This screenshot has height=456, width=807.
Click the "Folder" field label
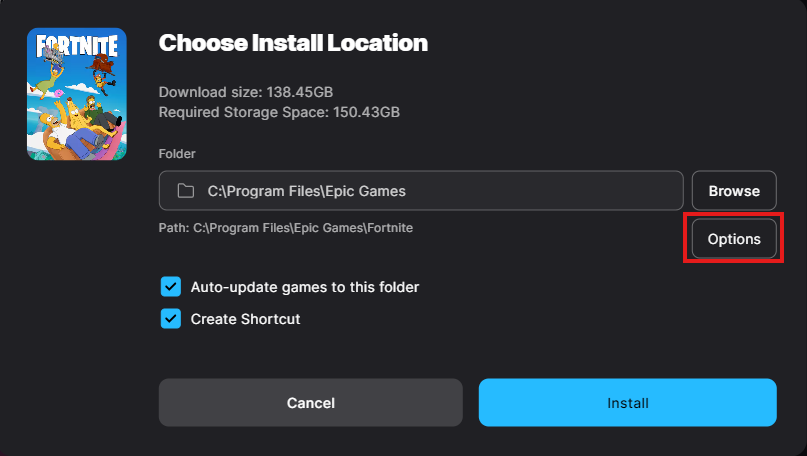177,154
